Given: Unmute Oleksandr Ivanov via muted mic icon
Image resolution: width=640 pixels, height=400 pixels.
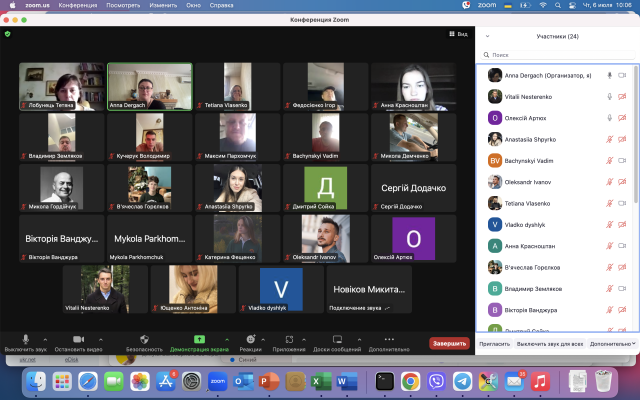Looking at the screenshot, I should click(x=609, y=182).
